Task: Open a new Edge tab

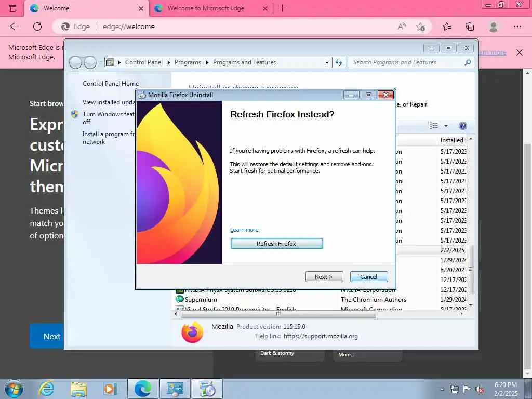Action: click(282, 8)
